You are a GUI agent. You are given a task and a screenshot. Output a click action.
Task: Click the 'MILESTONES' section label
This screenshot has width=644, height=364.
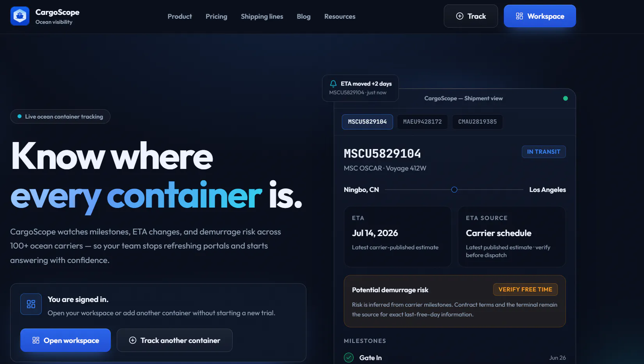tap(365, 341)
